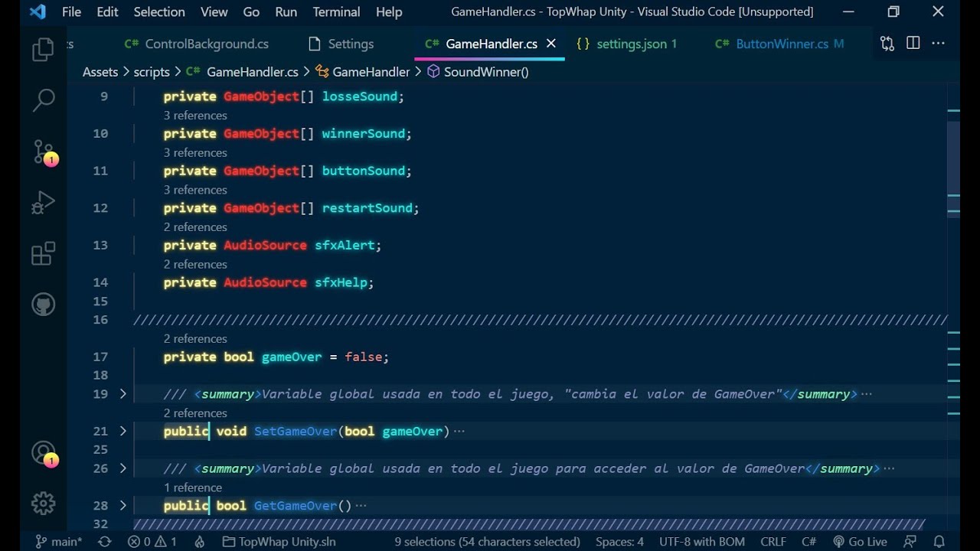Viewport: 980px width, 551px height.
Task: Open the GitHub view in activity bar
Action: [x=44, y=305]
